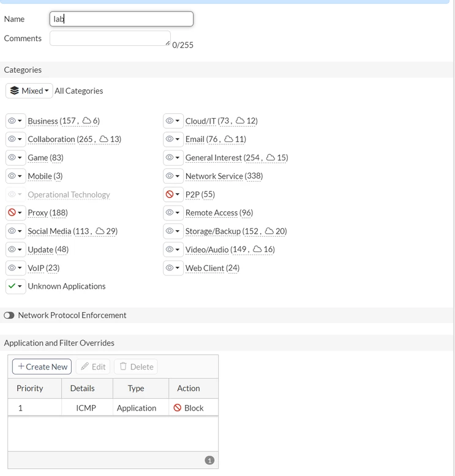
Task: Open Web Client category action dropdown
Action: tap(173, 268)
